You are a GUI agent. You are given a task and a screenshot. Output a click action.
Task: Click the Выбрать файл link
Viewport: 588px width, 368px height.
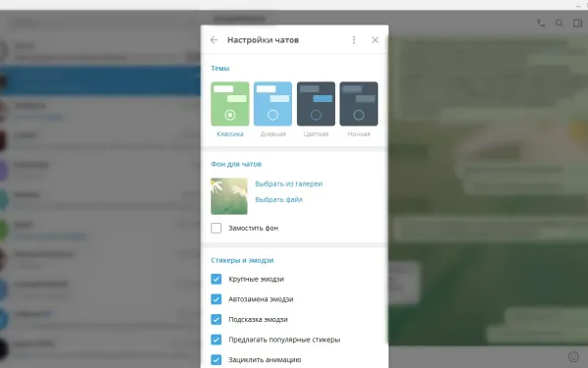[279, 199]
